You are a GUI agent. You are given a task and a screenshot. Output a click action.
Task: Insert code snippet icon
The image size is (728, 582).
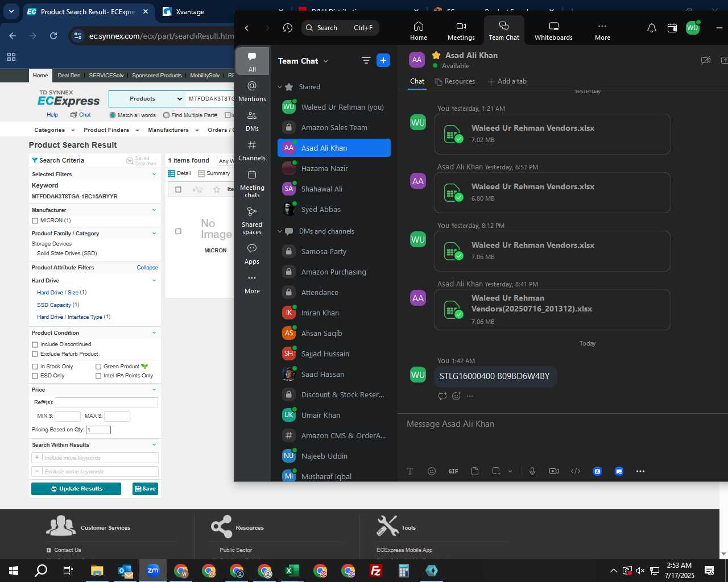[x=576, y=471]
